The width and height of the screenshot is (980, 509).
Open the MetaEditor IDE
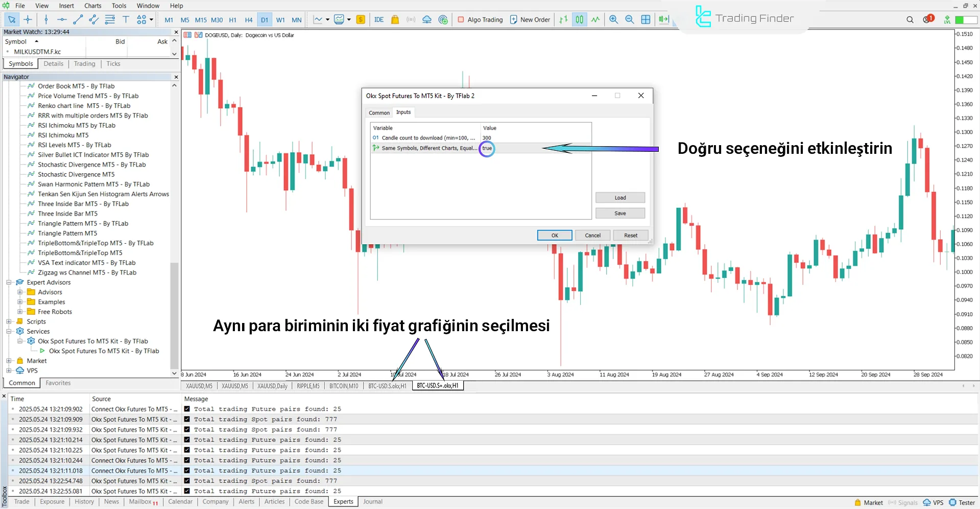(378, 19)
